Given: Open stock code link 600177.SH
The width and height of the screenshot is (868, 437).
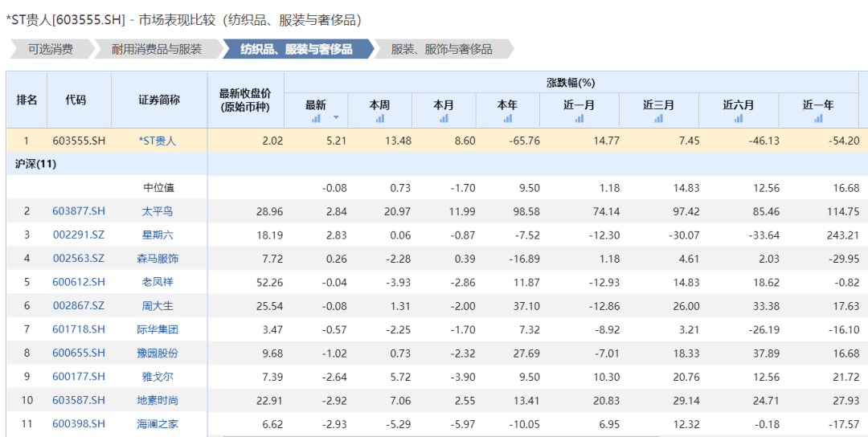Looking at the screenshot, I should pyautogui.click(x=79, y=377).
